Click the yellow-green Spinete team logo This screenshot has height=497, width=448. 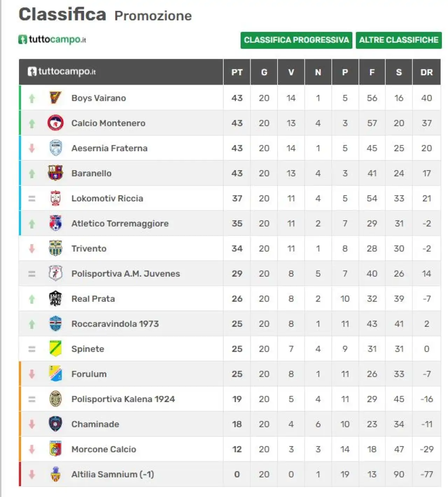[55, 348]
